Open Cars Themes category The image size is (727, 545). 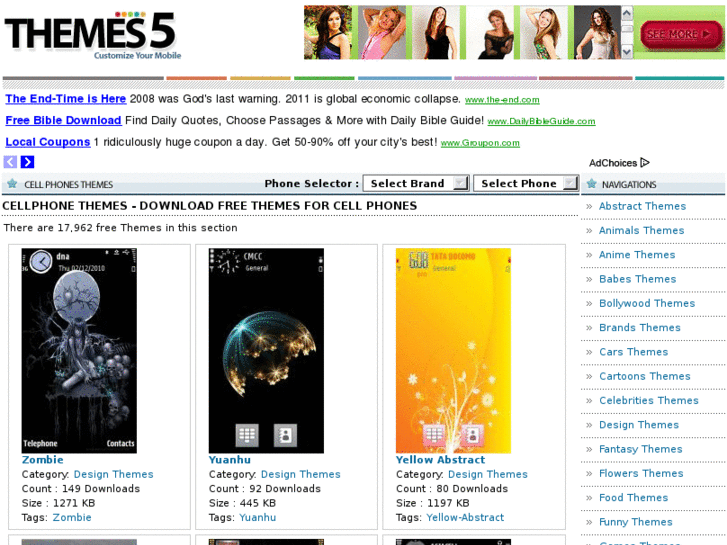[x=633, y=352]
